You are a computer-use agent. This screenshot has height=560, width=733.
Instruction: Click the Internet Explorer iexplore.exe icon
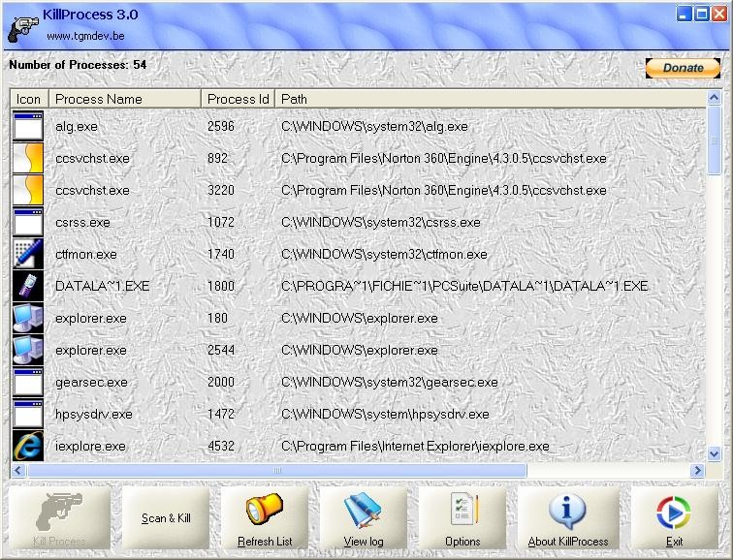28,446
